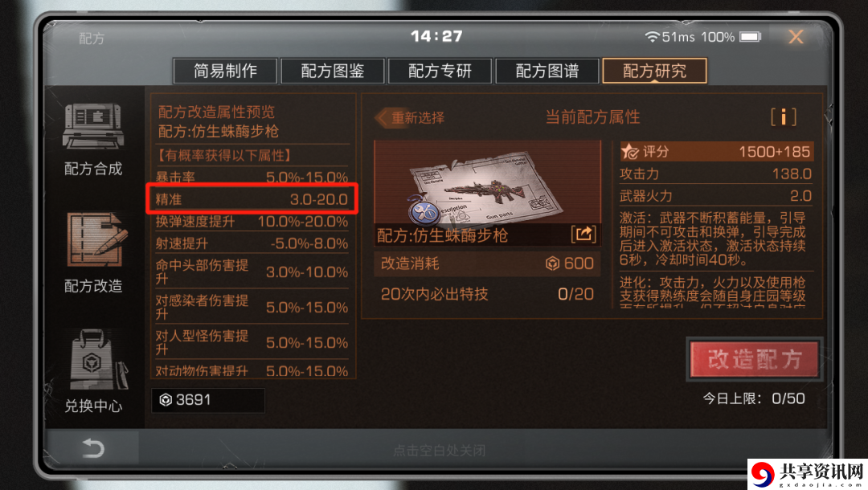Go to the 配方图谱 tab
The height and width of the screenshot is (490, 868).
[547, 71]
